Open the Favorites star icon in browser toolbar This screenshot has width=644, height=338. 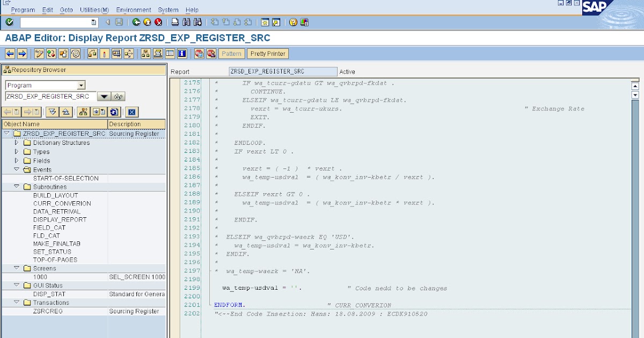click(99, 112)
